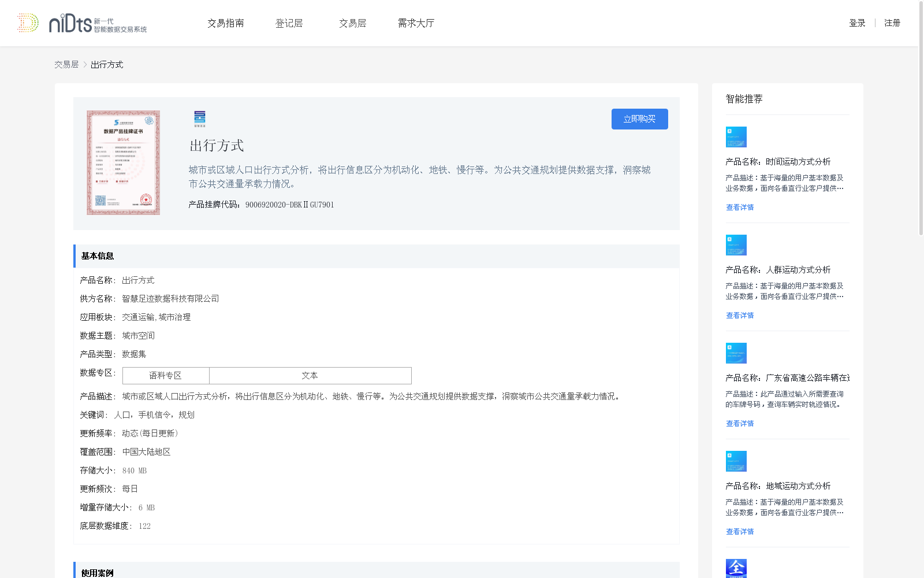Click product name 广东省高速公路车辆在途
The image size is (924, 578).
pos(807,378)
